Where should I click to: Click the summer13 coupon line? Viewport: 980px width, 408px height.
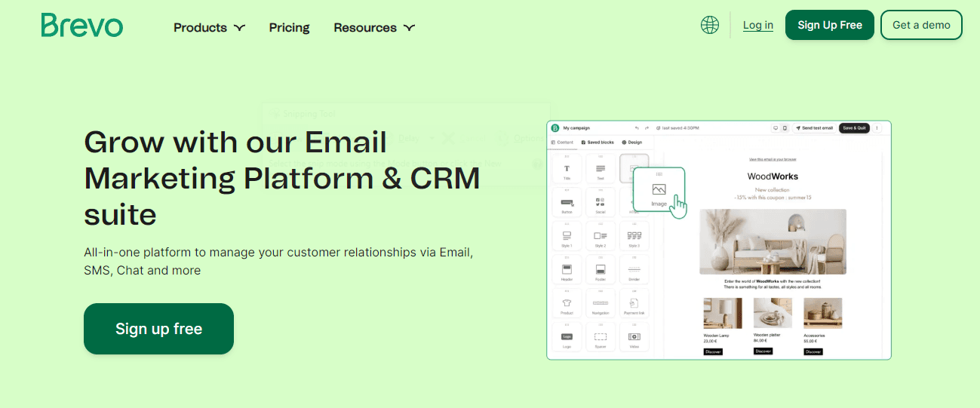(773, 197)
